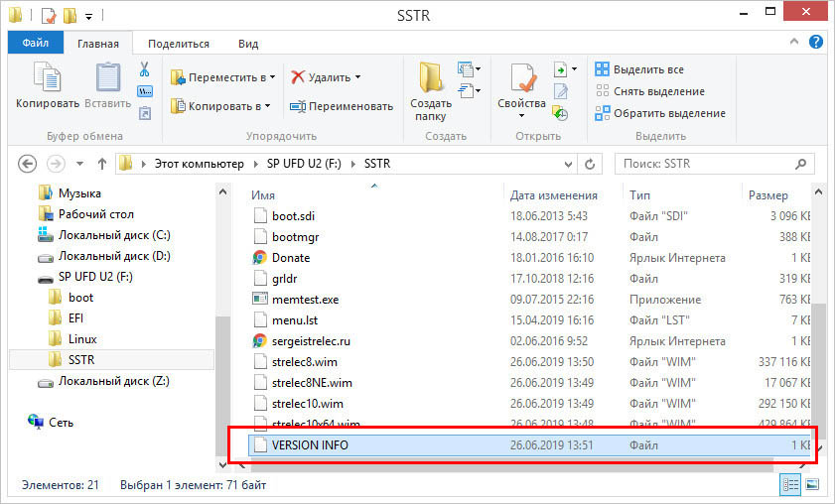The image size is (835, 504).
Task: Switch to details view icon in status bar
Action: (x=790, y=485)
